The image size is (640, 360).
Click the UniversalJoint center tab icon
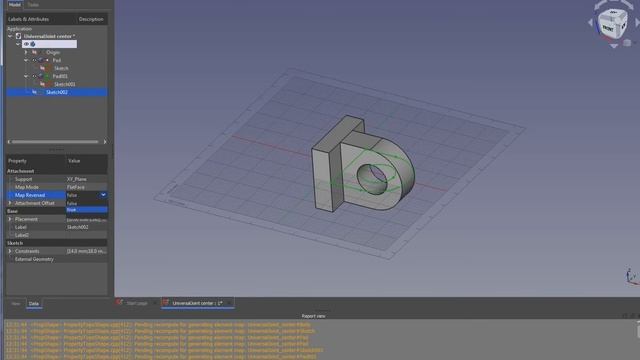tap(165, 302)
